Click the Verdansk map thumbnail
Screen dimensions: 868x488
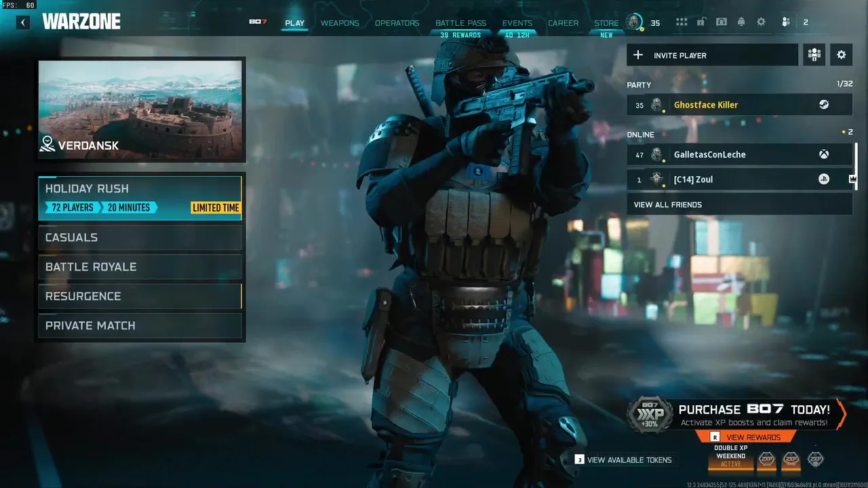pos(140,110)
